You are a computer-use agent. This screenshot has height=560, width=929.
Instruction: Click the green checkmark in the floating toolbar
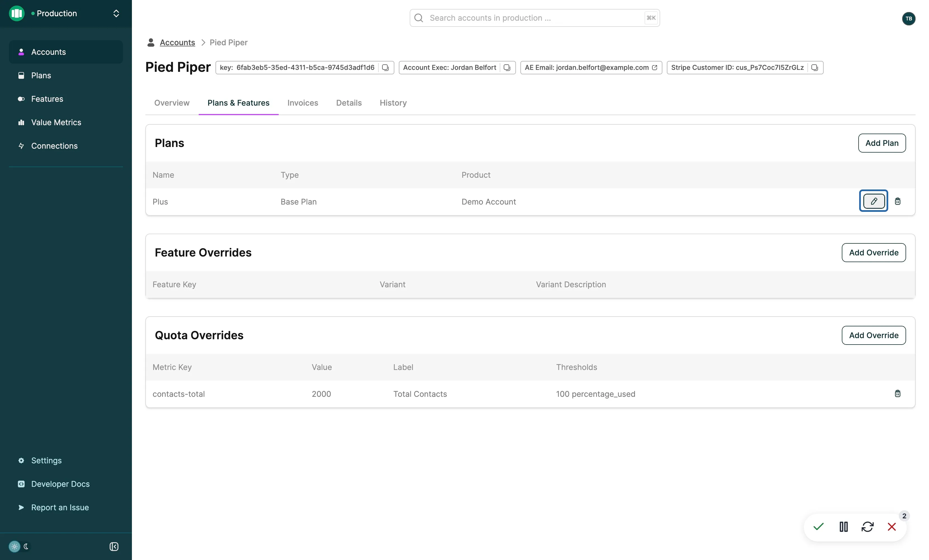819,527
